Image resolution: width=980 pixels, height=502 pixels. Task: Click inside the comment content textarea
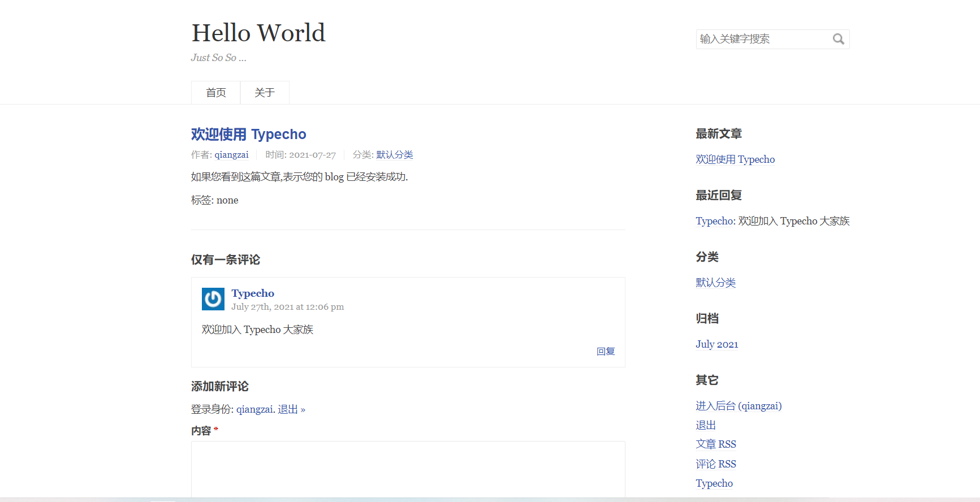click(x=408, y=469)
